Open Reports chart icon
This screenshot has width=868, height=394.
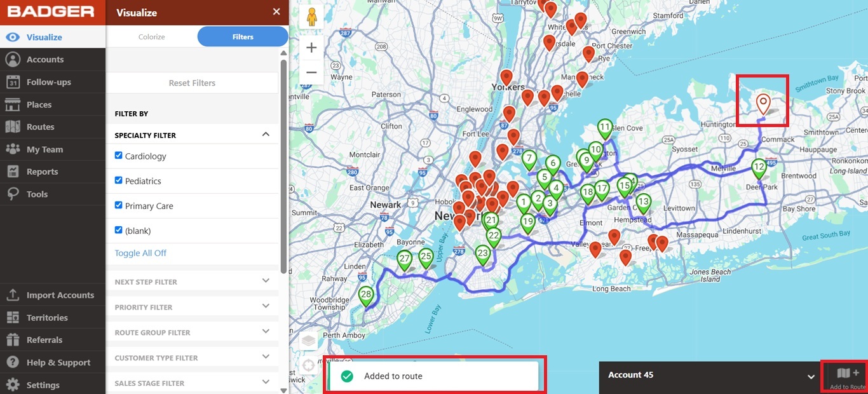coord(12,172)
